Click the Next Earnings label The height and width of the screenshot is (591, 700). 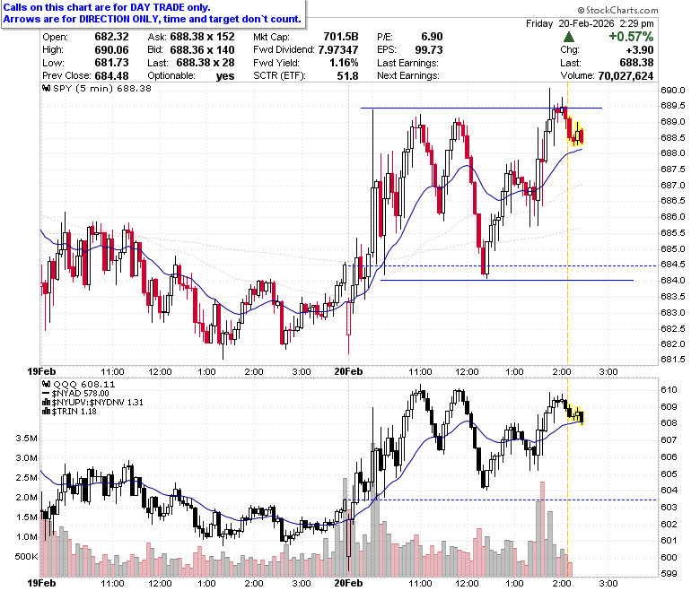pos(408,76)
